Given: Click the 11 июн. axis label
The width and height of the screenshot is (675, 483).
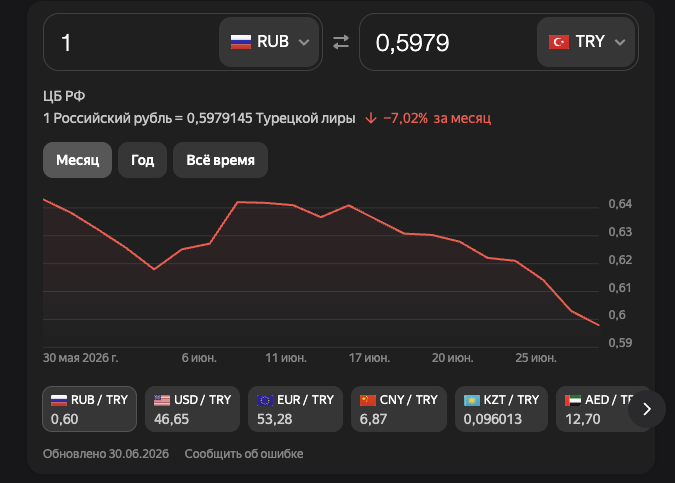Looking at the screenshot, I should click(x=286, y=358).
